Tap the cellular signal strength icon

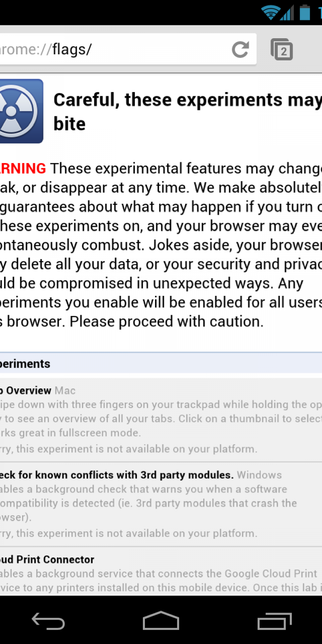[287, 13]
